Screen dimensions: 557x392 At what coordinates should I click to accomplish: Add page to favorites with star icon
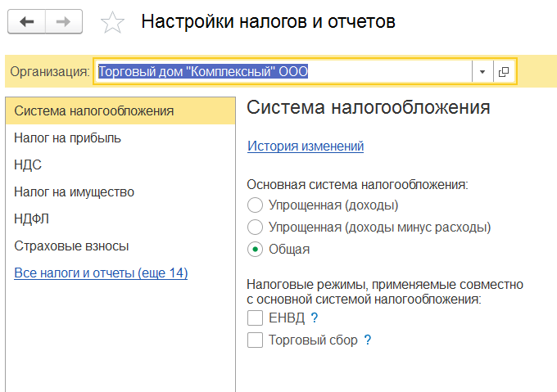[111, 23]
